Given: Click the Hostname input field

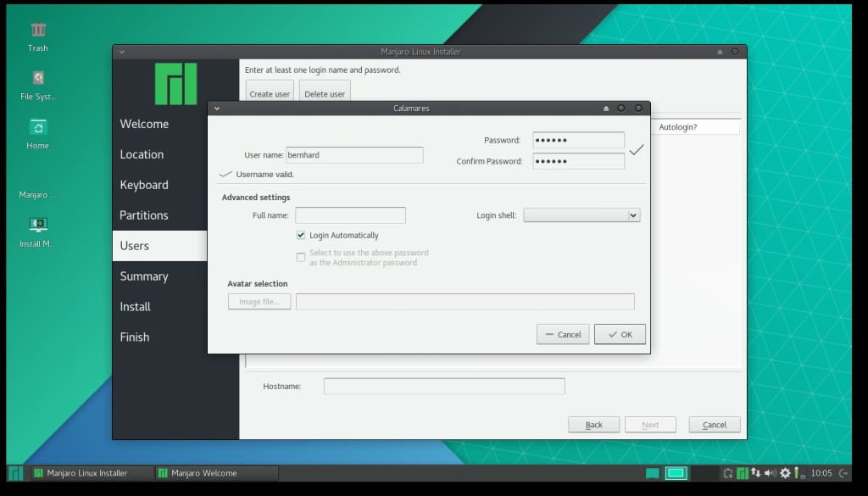Looking at the screenshot, I should click(x=444, y=387).
